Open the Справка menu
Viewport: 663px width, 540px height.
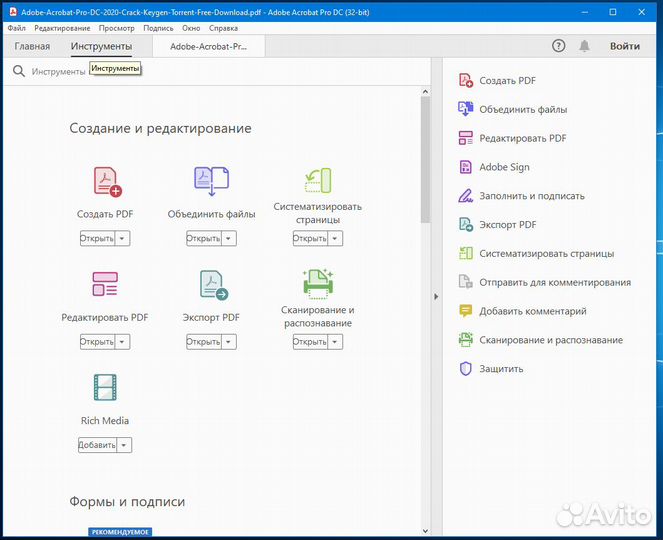[223, 28]
